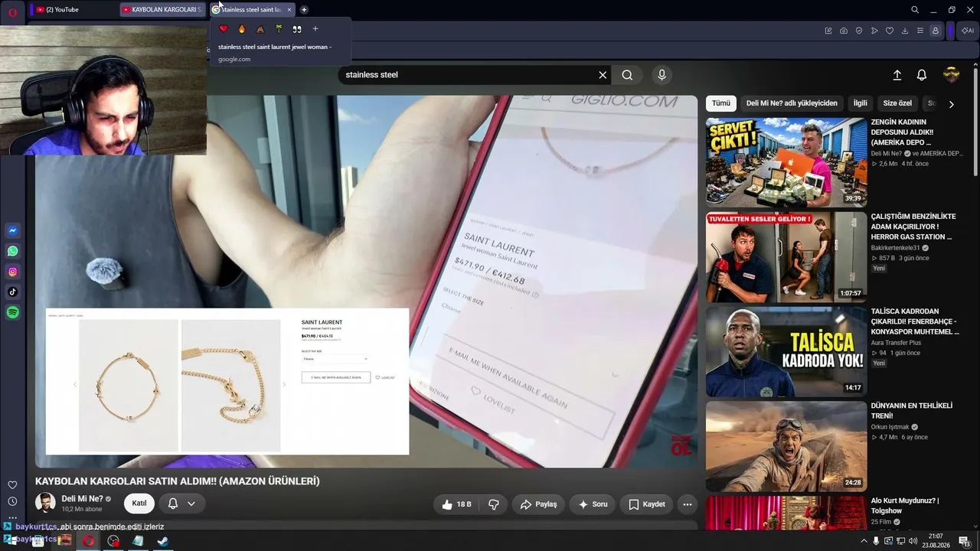Submit the YouTube search
The width and height of the screenshot is (980, 551).
click(x=627, y=75)
